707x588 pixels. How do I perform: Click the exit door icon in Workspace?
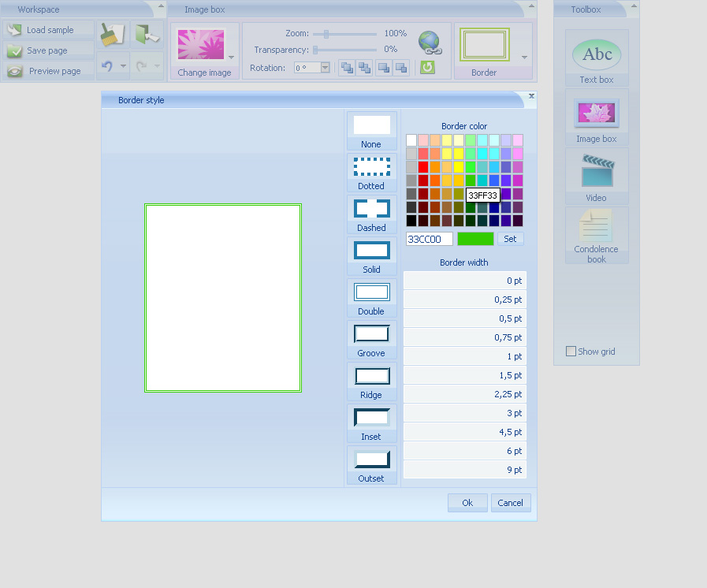147,35
